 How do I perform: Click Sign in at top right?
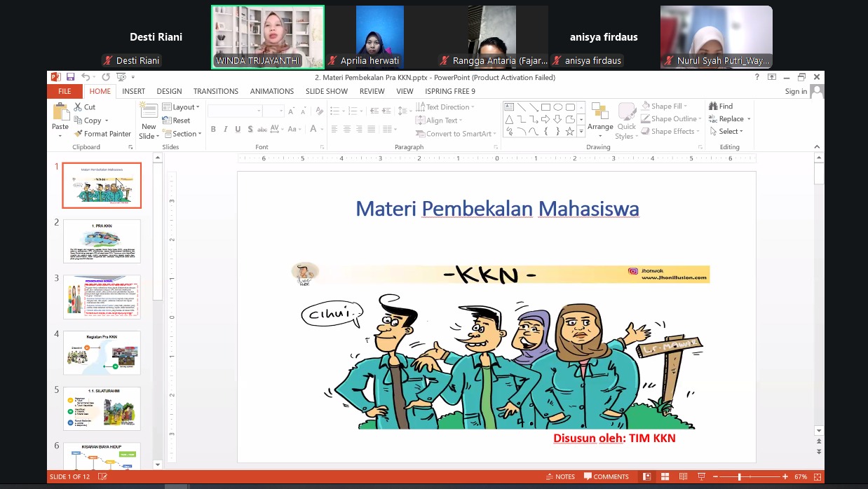coord(796,91)
